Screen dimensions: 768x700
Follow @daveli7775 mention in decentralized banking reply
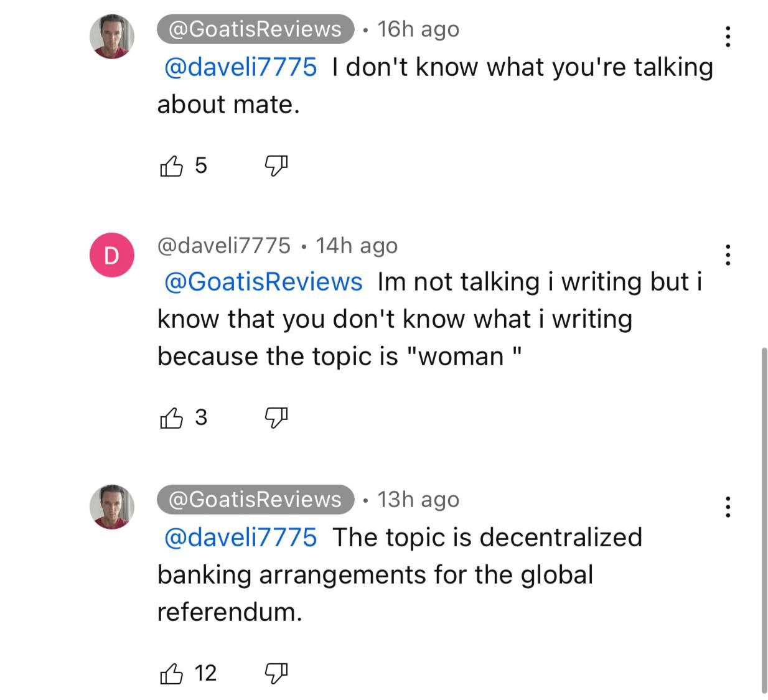coord(240,538)
